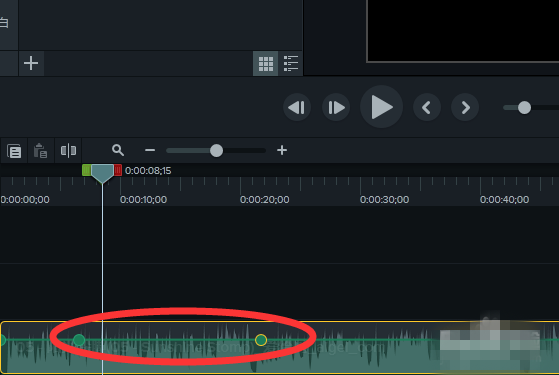Zoom out the timeline with minus button
The height and width of the screenshot is (375, 559).
(x=150, y=150)
